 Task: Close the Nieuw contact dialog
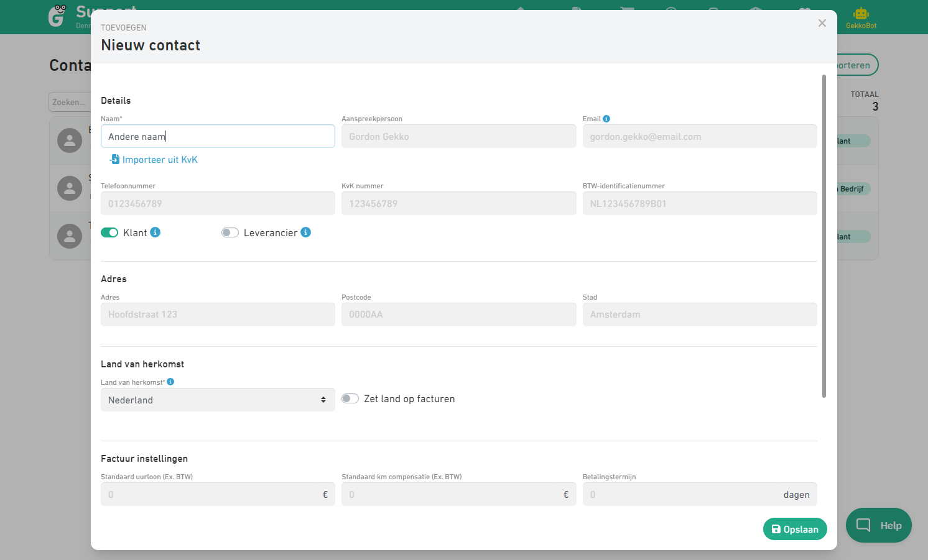tap(822, 23)
